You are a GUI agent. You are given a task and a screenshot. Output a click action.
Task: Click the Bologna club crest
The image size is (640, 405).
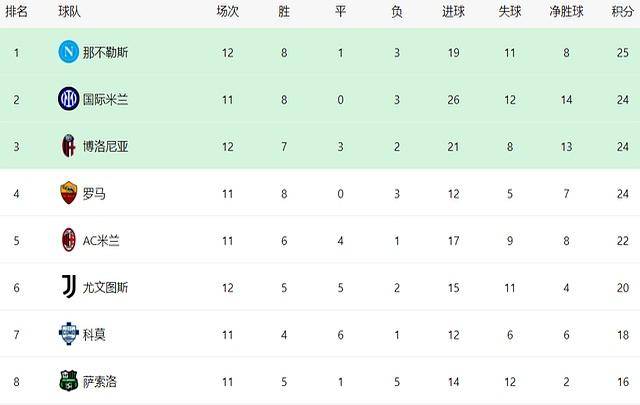pos(68,145)
